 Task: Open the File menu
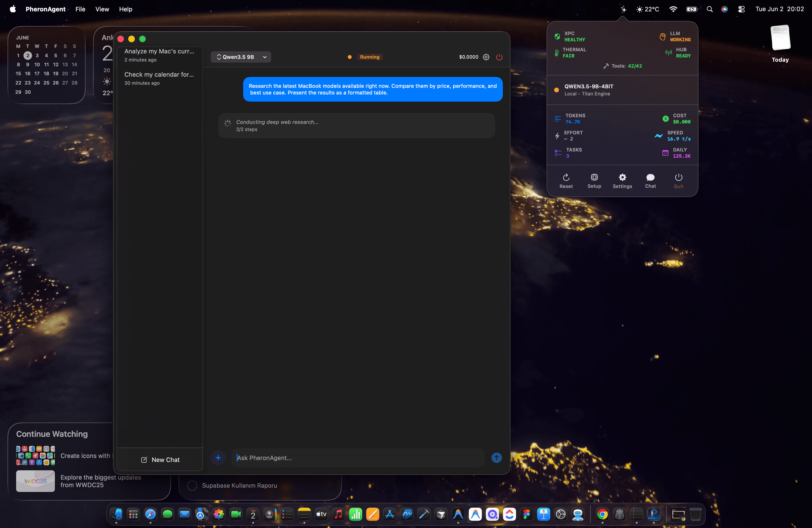point(80,9)
